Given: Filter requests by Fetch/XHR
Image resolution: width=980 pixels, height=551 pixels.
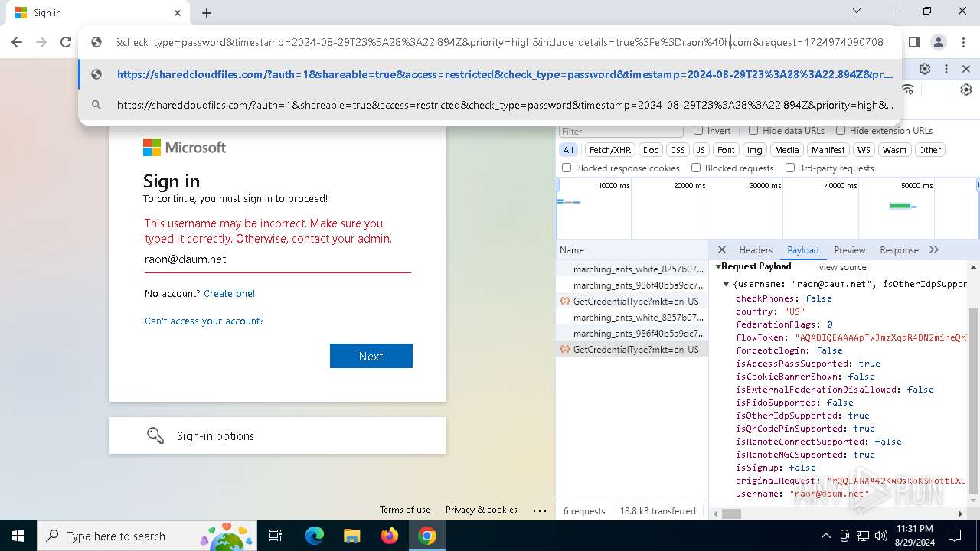Looking at the screenshot, I should click(610, 150).
